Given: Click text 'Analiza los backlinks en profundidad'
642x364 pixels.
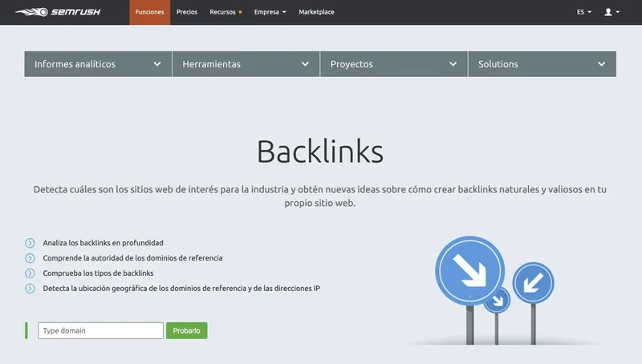Looking at the screenshot, I should point(104,243).
